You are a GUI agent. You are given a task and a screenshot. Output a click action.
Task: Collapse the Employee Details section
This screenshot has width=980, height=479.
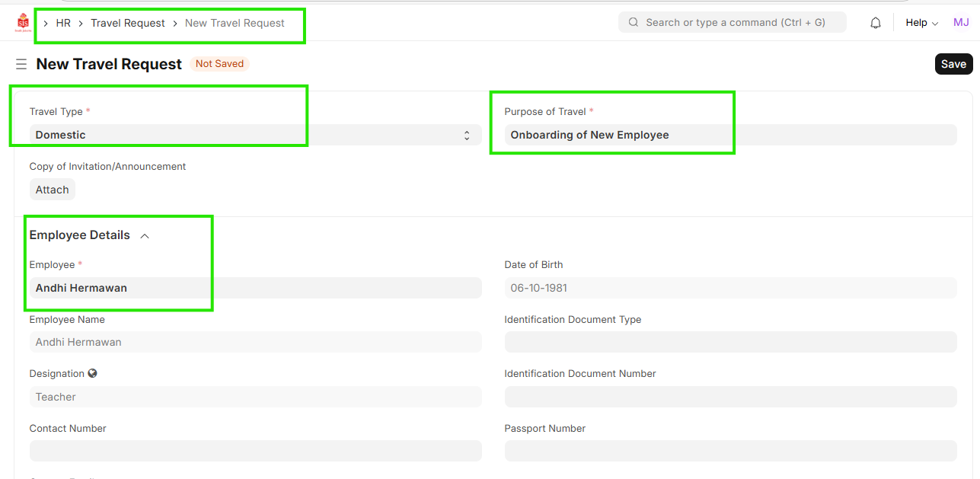point(145,236)
